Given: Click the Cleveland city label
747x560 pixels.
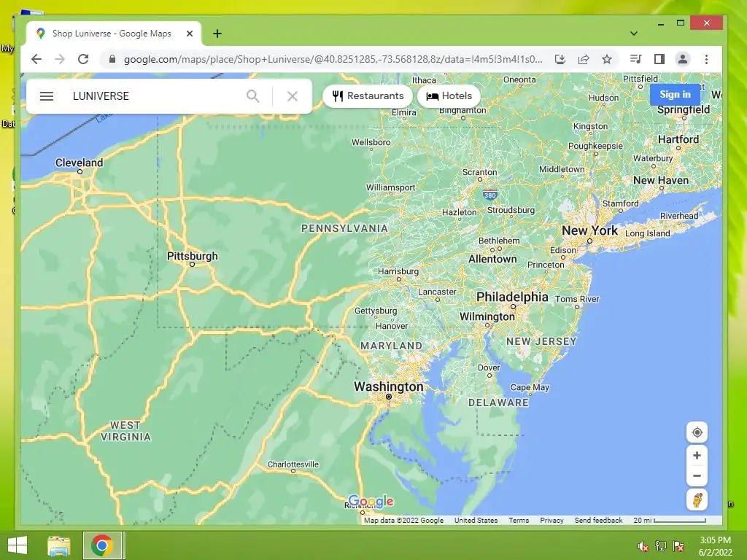Looking at the screenshot, I should pos(79,163).
